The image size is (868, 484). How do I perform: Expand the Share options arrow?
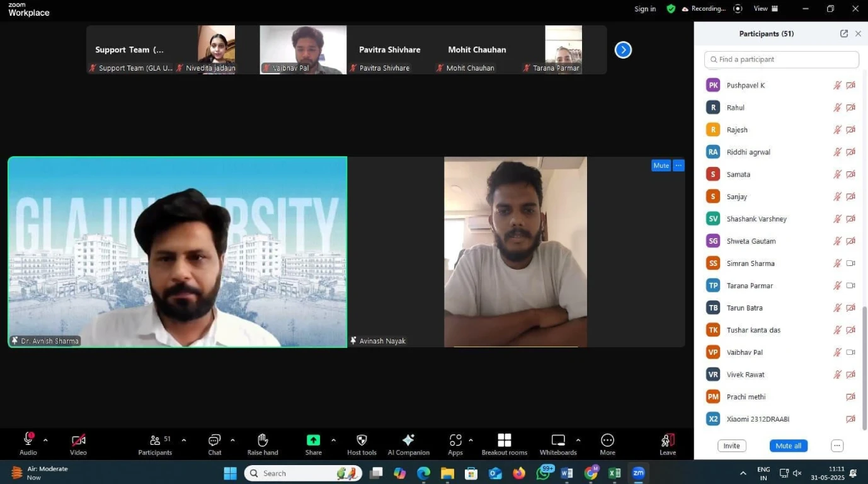click(333, 440)
